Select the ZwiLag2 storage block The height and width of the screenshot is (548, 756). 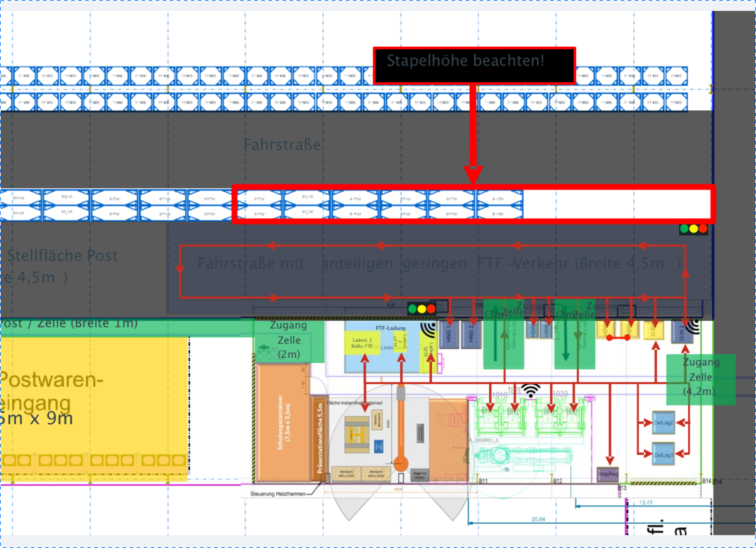point(663,422)
